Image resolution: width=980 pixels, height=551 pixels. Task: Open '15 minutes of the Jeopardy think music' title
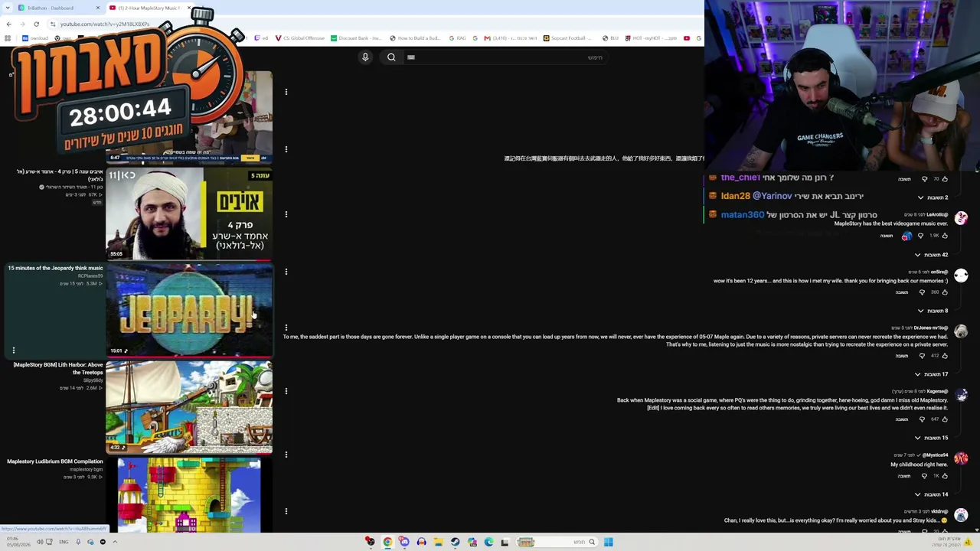(x=55, y=268)
